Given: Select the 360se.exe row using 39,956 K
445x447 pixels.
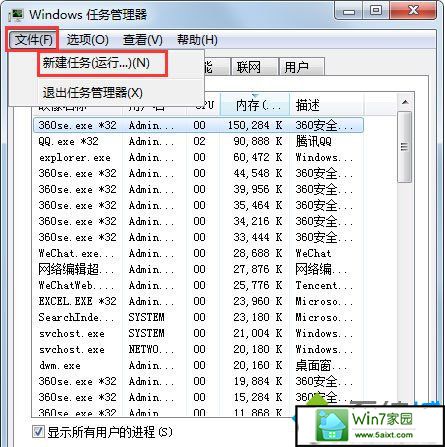Looking at the screenshot, I should click(x=198, y=189).
